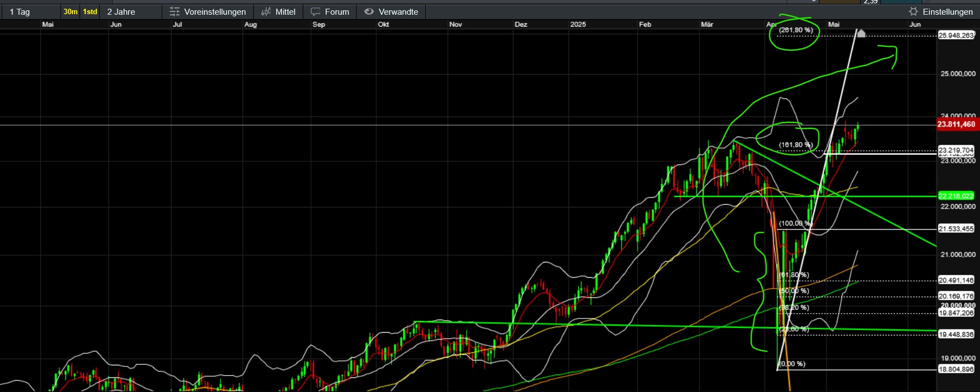Open Einstellungen with the gear icon
This screenshot has height=392, width=980.
click(x=941, y=11)
